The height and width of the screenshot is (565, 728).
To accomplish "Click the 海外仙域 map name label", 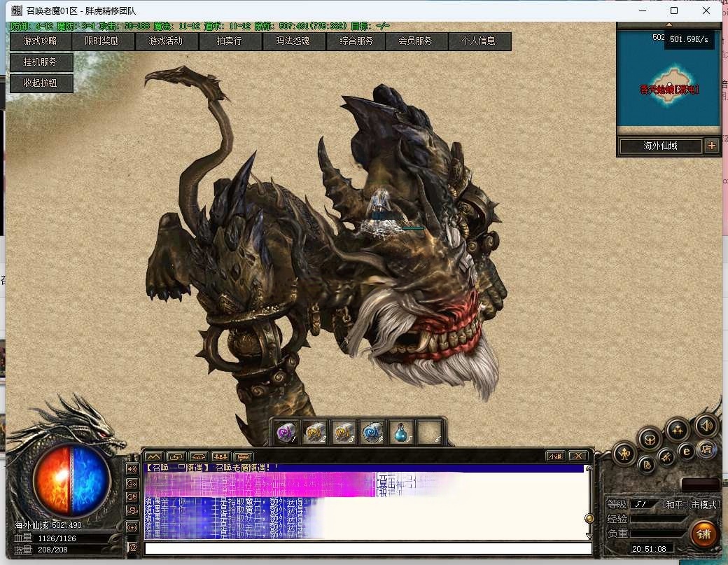I will tap(660, 146).
